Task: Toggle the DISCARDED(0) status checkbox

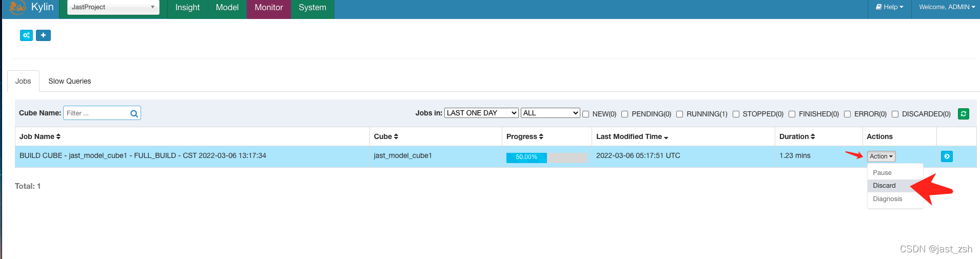Action: [x=895, y=114]
